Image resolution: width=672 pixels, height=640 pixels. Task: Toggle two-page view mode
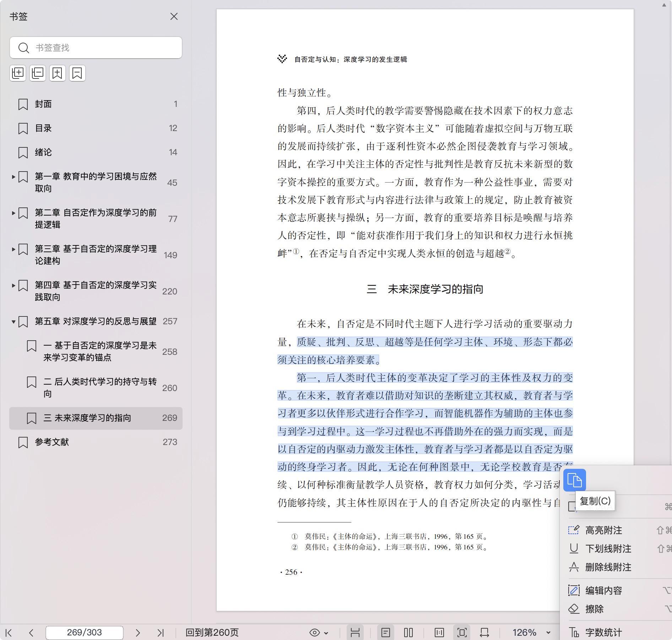pos(408,633)
